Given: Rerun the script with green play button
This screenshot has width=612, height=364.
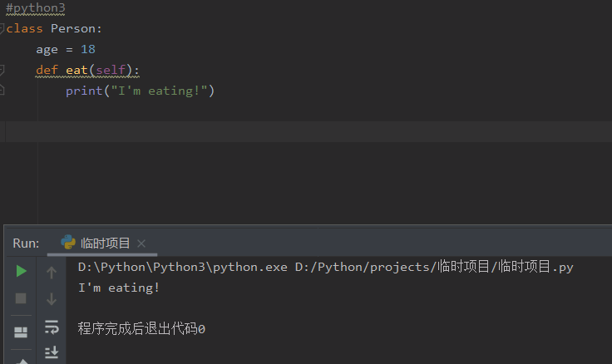Looking at the screenshot, I should click(x=21, y=271).
